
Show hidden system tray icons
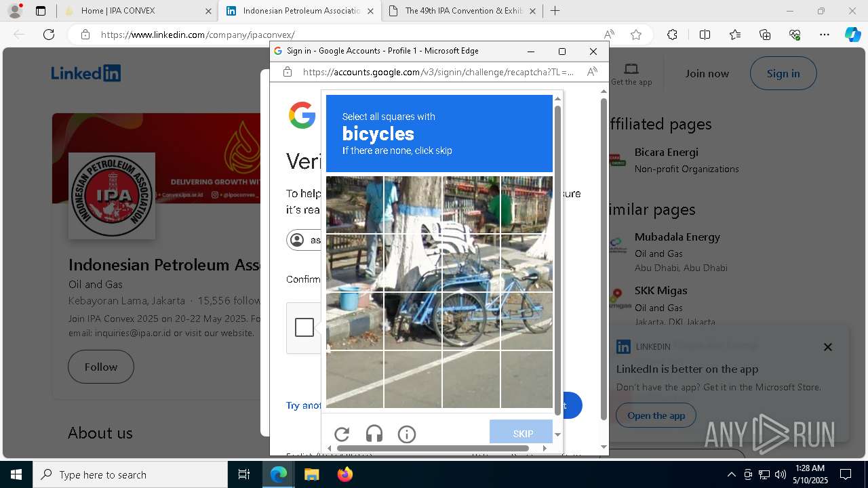click(x=731, y=474)
